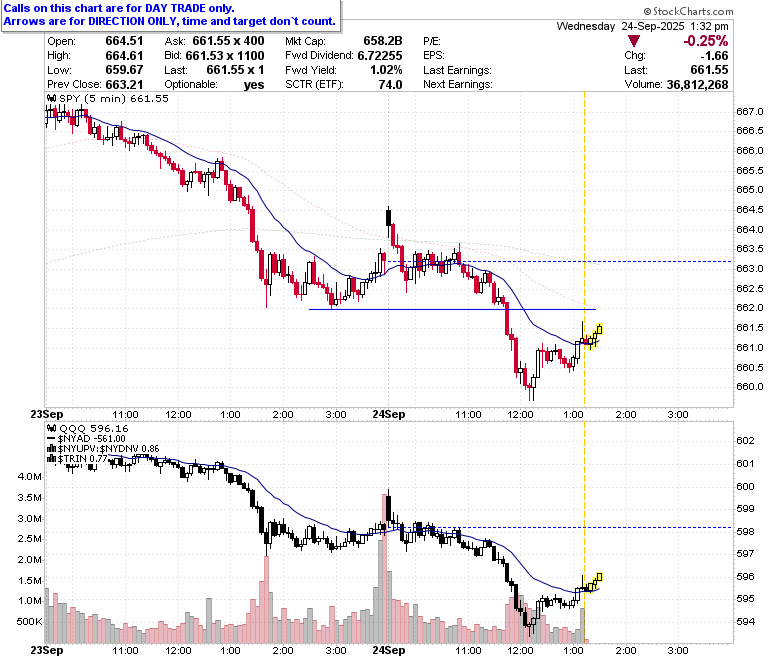Select the '$NYAD -561.00' legend text
The width and height of the screenshot is (780, 659).
tap(92, 439)
